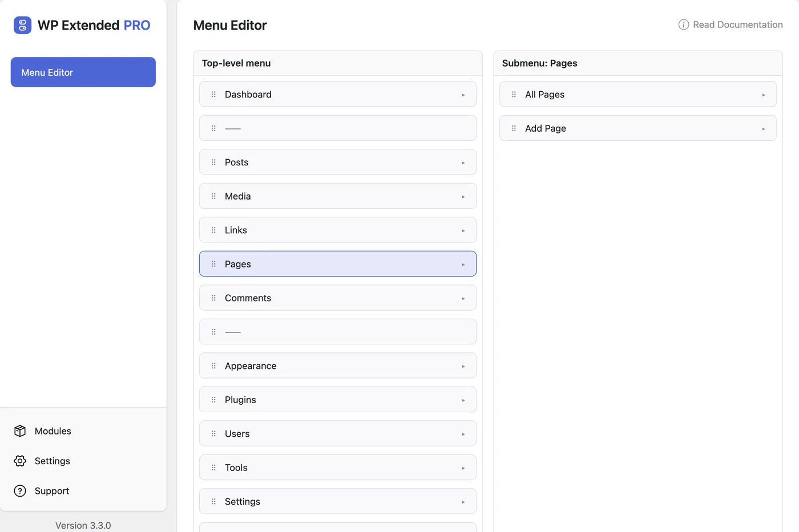Expand the All Pages submenu arrow
Image resolution: width=799 pixels, height=532 pixels.
(x=764, y=95)
